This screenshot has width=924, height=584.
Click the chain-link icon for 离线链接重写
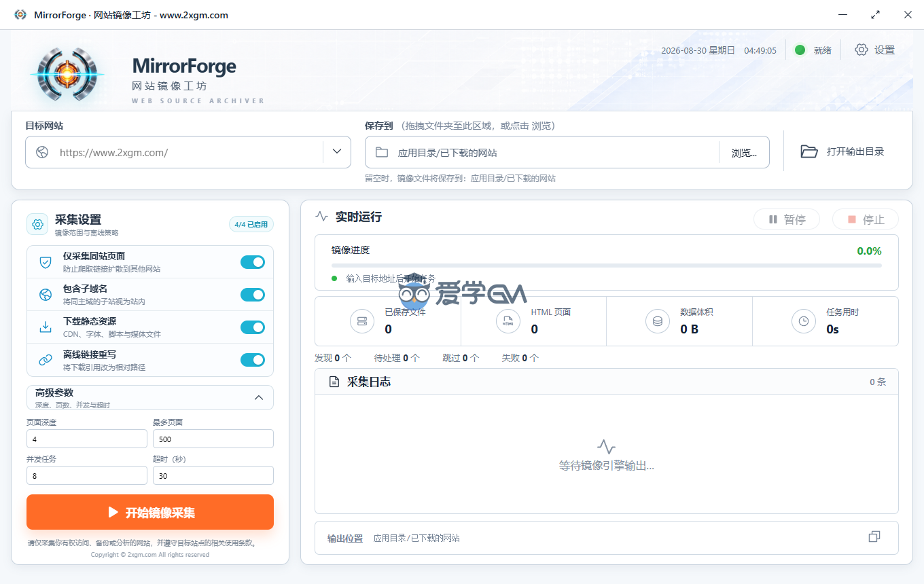point(46,360)
